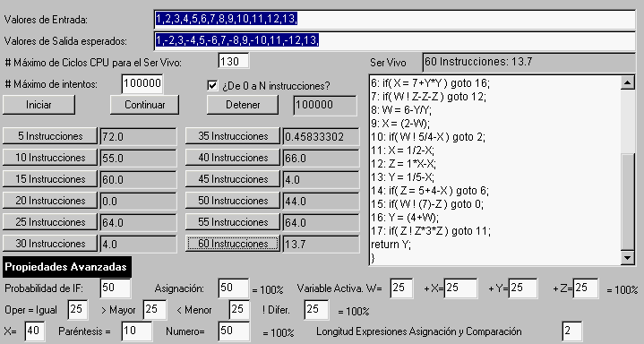Click the Propiedades Avanzadas header

pos(65,267)
